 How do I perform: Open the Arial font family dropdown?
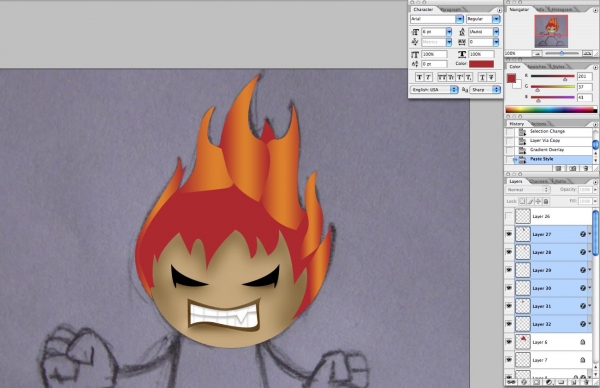click(460, 19)
